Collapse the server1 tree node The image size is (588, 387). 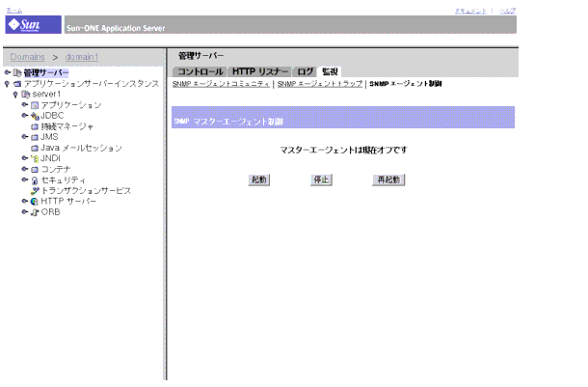[15, 95]
